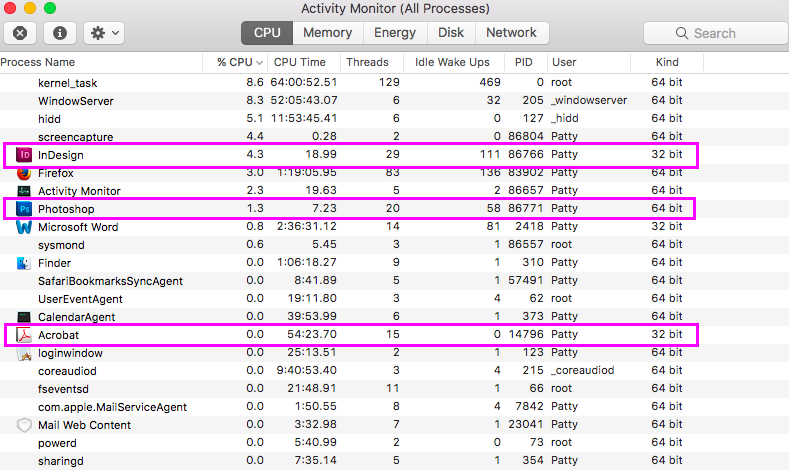
Task: Select the hidd process row
Action: click(394, 119)
